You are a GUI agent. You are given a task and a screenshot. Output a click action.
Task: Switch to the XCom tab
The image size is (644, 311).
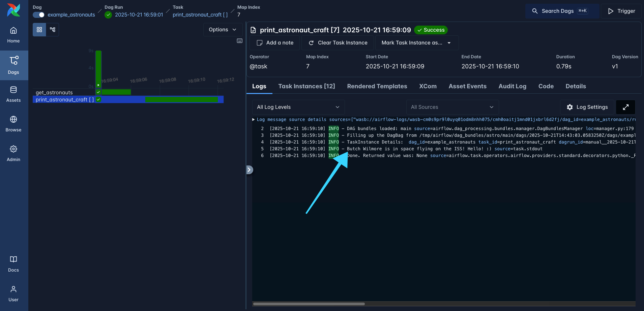click(x=428, y=86)
